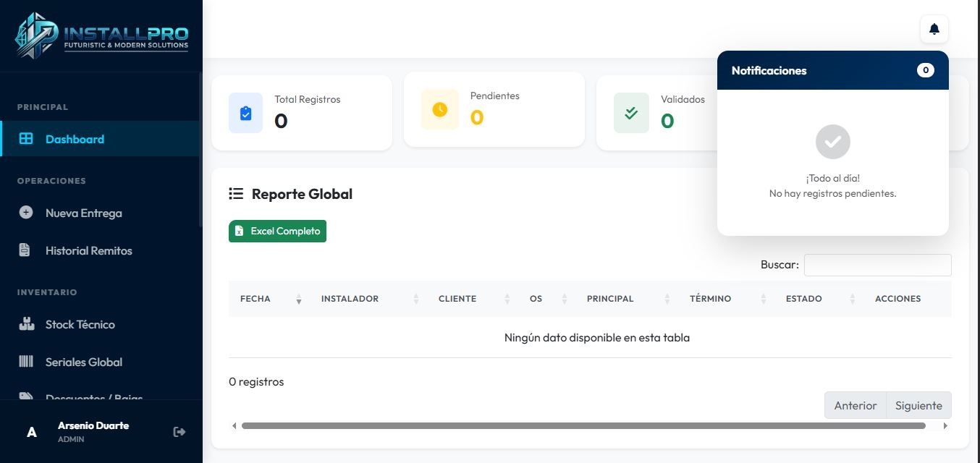Click the InstallPro logo
This screenshot has height=463, width=980.
tap(101, 35)
